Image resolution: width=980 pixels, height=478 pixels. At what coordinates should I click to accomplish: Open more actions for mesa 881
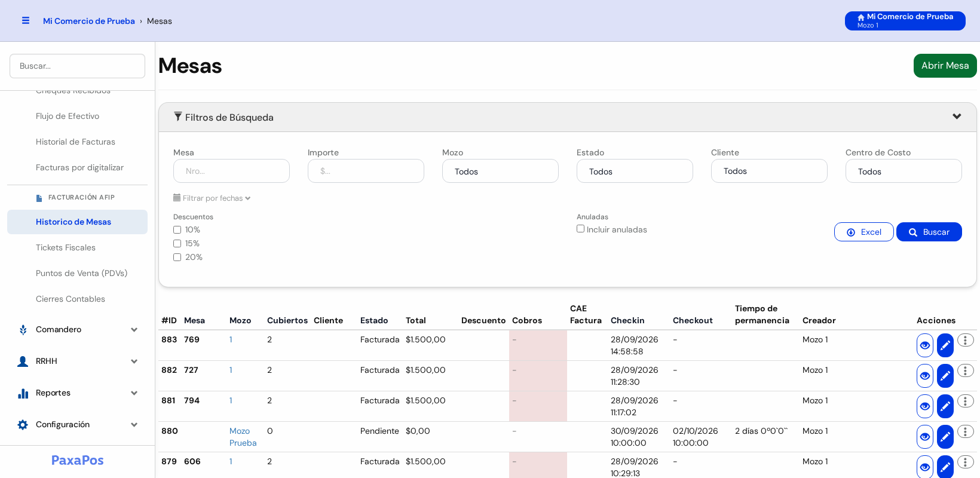point(966,401)
